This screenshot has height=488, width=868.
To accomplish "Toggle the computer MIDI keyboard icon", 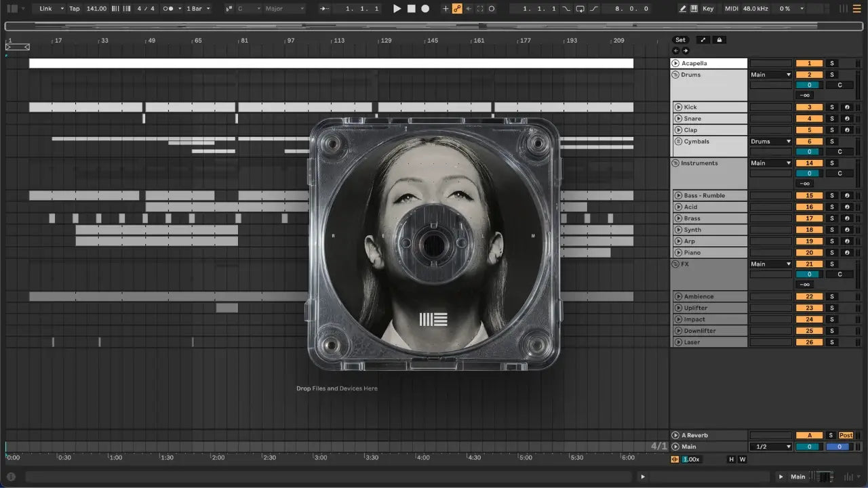I will (x=694, y=9).
